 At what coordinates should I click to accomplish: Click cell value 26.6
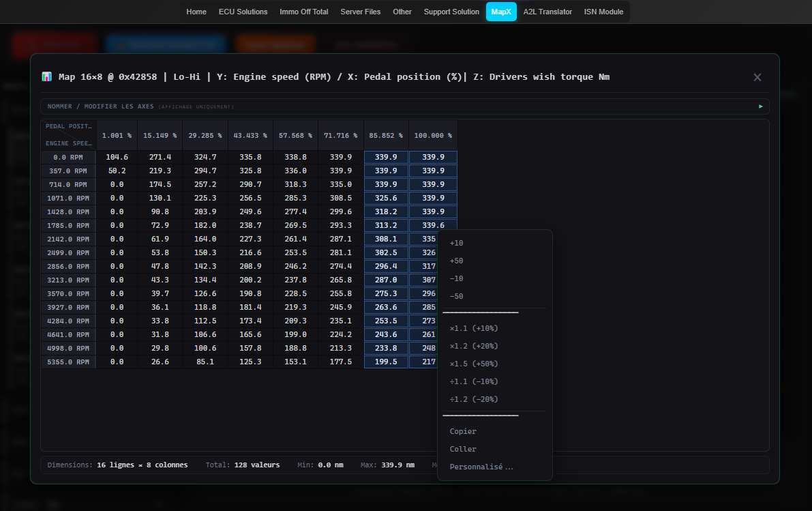160,362
